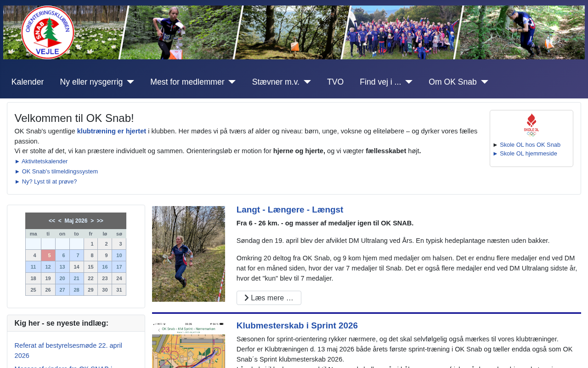Expand the Find vej i ... dropdown arrow

[x=409, y=82]
